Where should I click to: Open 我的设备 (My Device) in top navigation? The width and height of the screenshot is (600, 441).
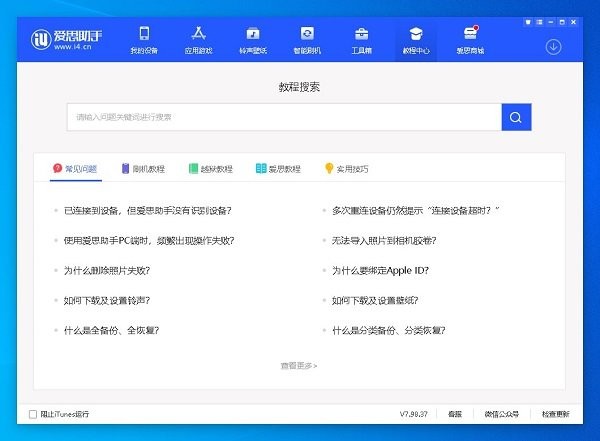[144, 39]
